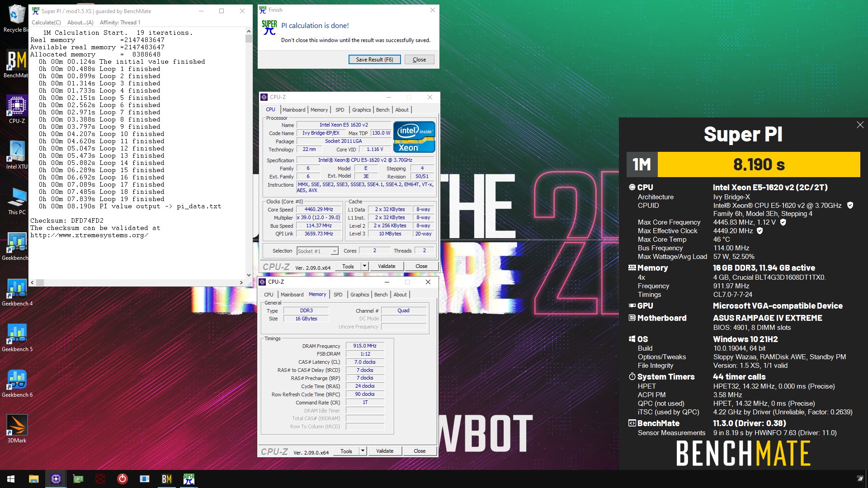This screenshot has width=868, height=488.
Task: Switch to Mainboard tab in upper CPU-Z
Action: point(294,110)
